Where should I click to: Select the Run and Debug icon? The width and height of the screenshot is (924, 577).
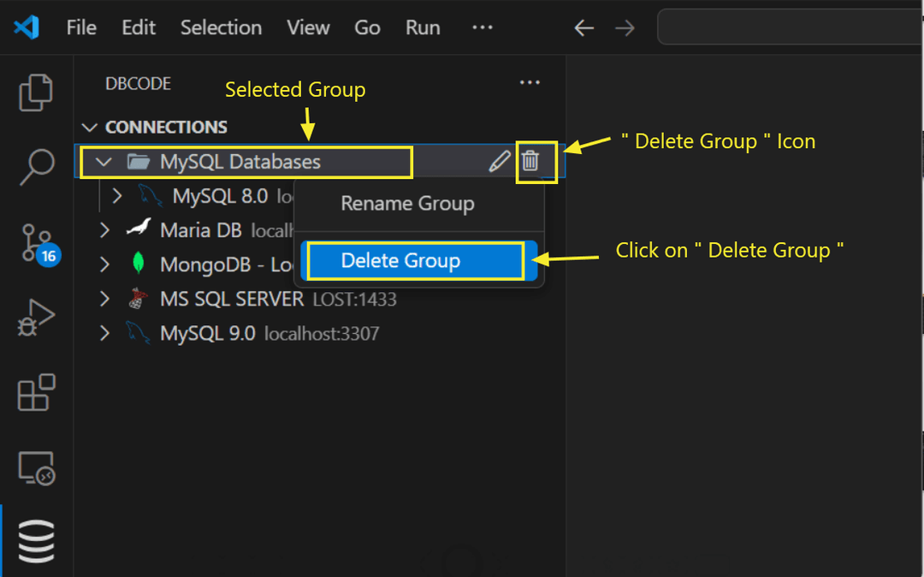click(35, 317)
